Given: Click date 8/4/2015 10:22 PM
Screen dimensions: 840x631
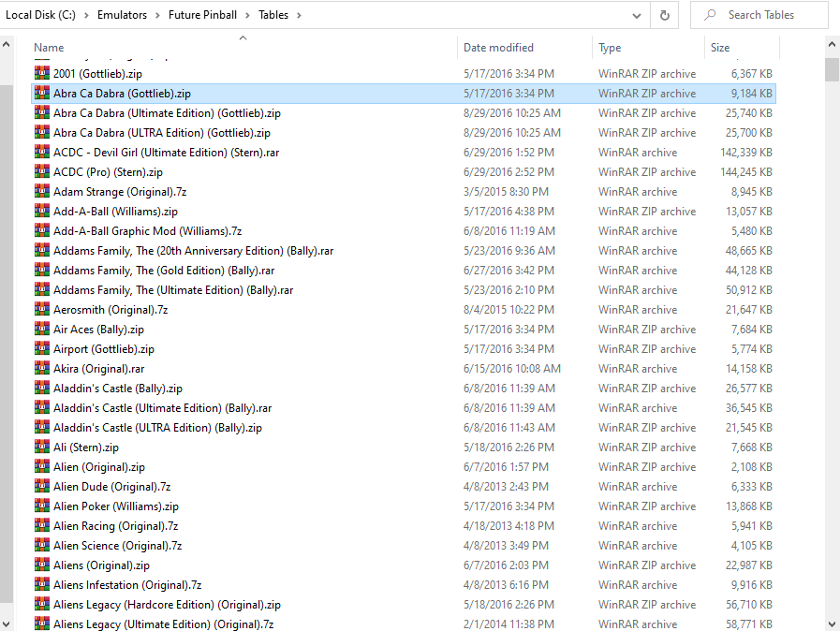Looking at the screenshot, I should pyautogui.click(x=508, y=310).
